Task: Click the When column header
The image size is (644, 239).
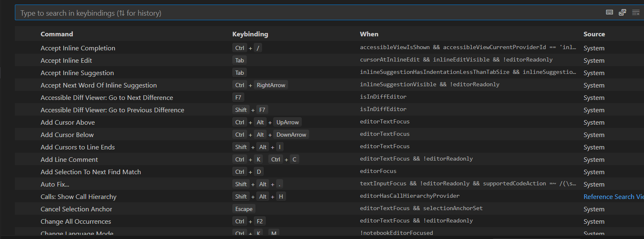Action: (369, 34)
